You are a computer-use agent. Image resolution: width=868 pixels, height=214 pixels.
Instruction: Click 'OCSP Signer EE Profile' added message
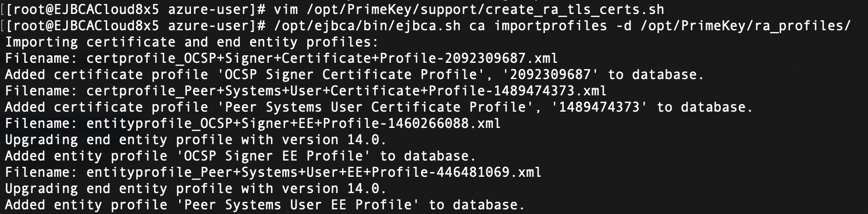[x=240, y=157]
